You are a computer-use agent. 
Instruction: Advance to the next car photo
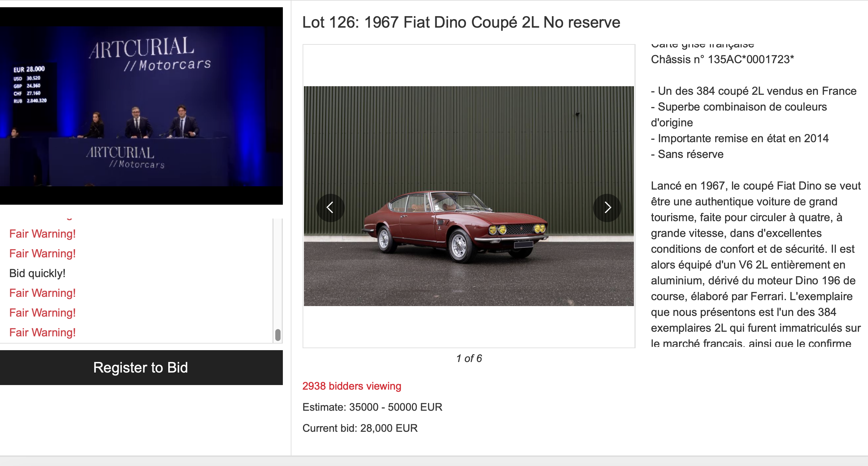[607, 207]
